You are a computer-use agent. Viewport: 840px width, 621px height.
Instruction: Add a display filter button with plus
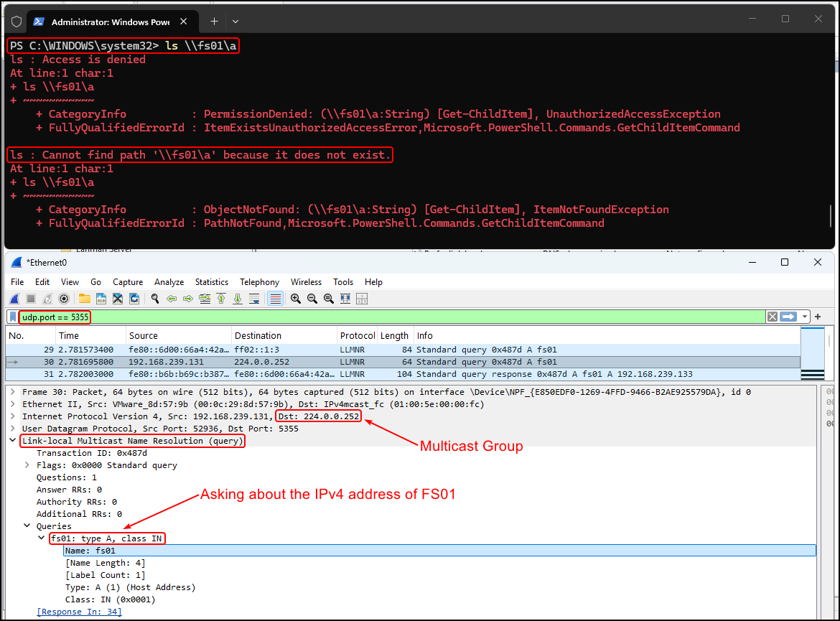[x=818, y=317]
